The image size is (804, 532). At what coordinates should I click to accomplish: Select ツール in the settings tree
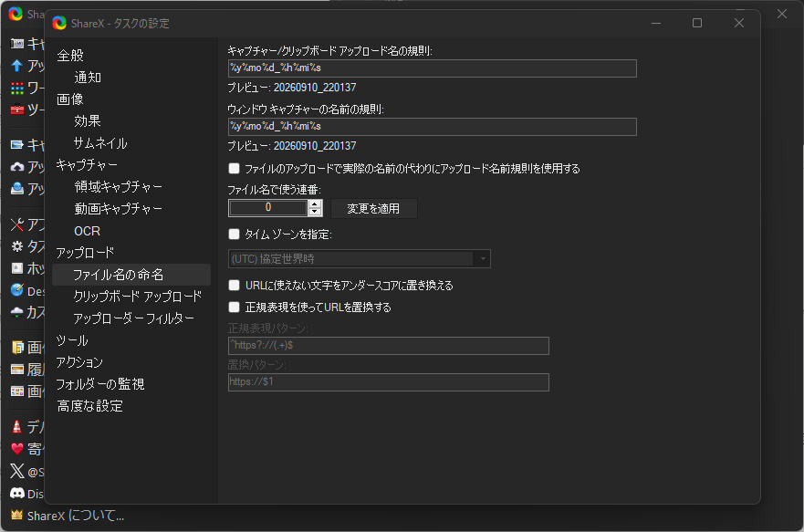(72, 340)
